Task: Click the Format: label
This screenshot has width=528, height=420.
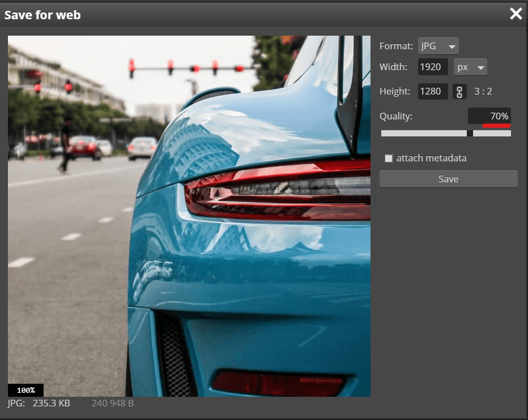Action: click(x=396, y=46)
